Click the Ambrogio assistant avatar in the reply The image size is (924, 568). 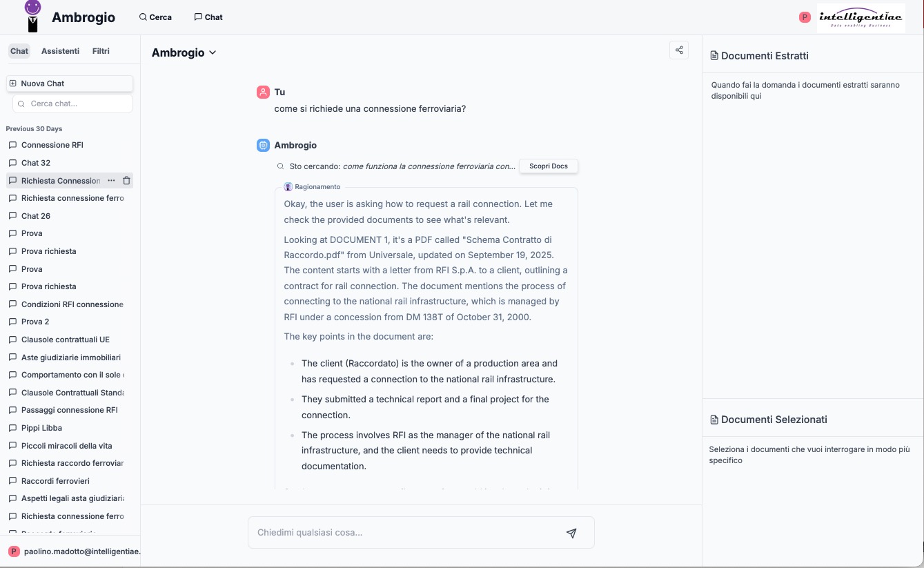[263, 146]
